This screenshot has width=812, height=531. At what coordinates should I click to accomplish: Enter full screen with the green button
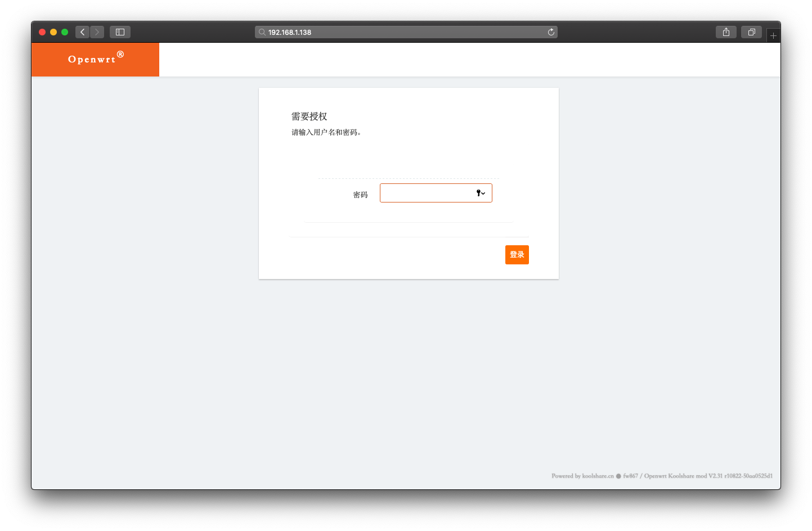[x=65, y=32]
